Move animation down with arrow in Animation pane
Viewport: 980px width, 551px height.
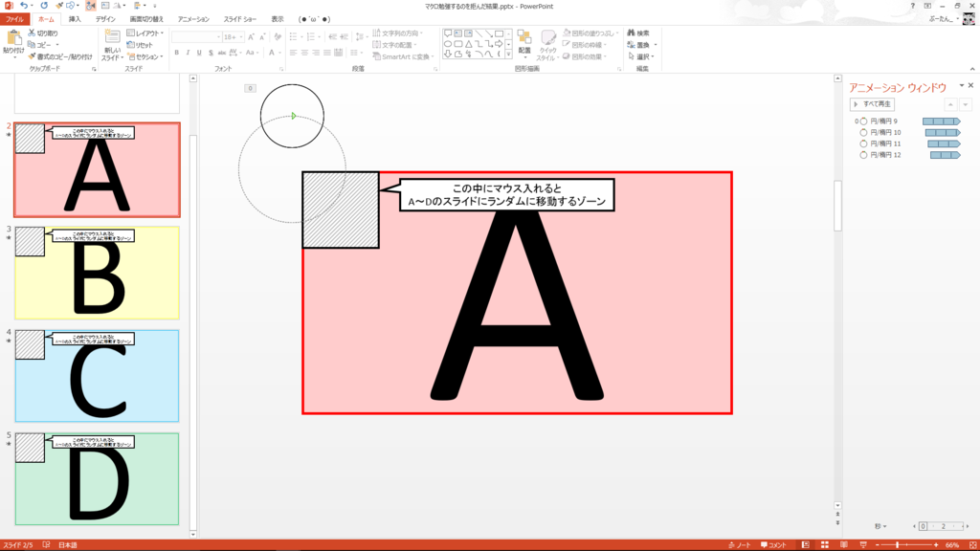pyautogui.click(x=966, y=104)
